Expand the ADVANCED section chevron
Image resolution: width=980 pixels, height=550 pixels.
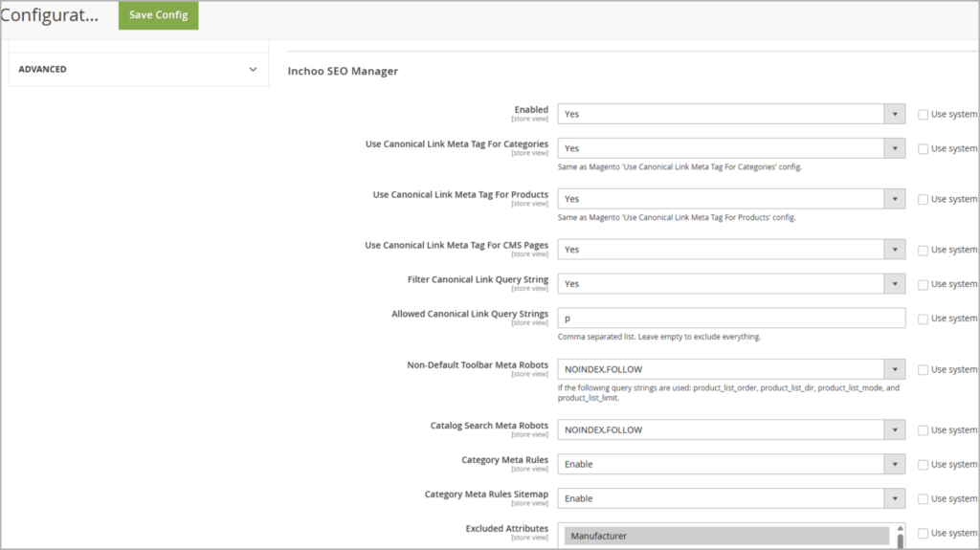point(253,70)
